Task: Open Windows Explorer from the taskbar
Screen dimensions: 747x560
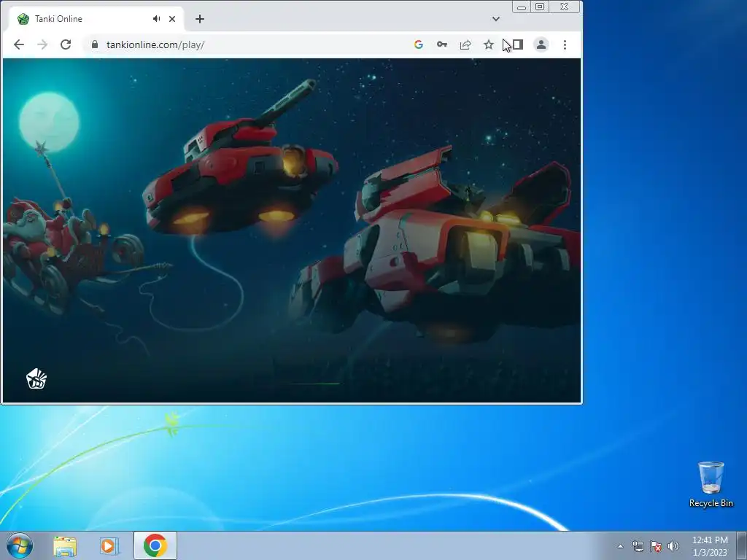Action: click(65, 546)
